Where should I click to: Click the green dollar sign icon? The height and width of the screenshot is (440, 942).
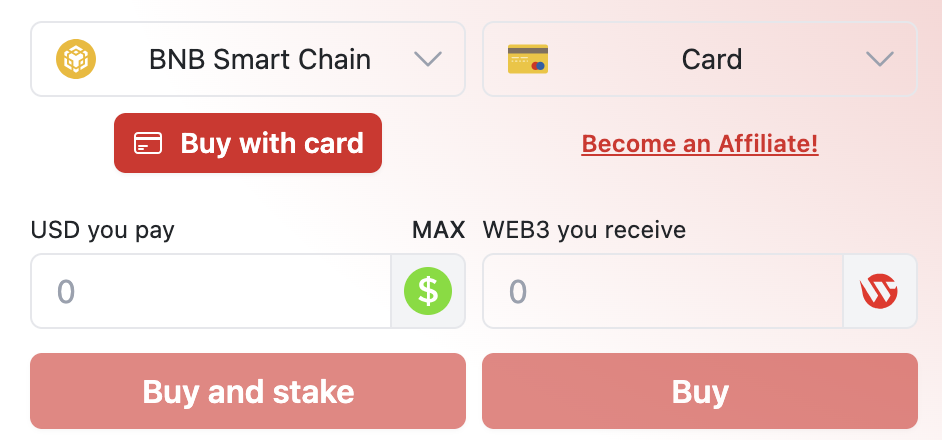[428, 291]
